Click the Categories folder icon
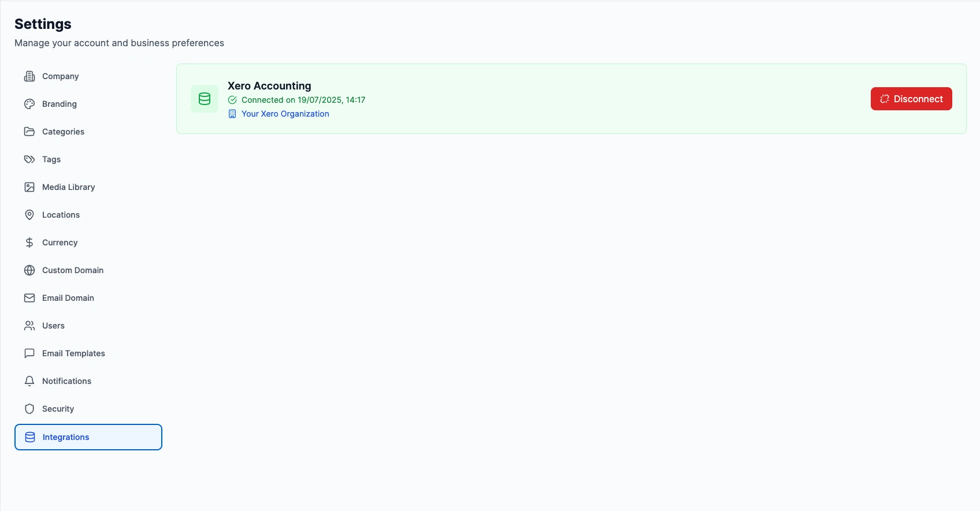This screenshot has width=980, height=511. click(29, 132)
